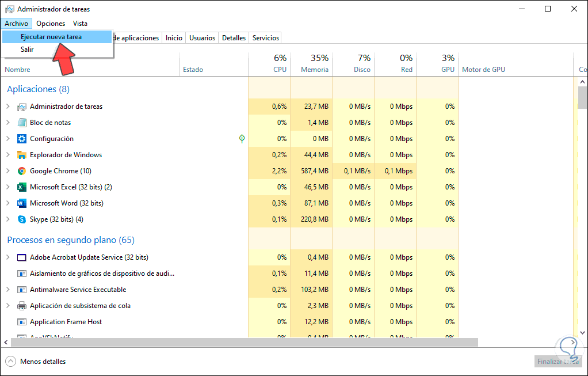Expand the Skype (32 bits) process group
This screenshot has width=588, height=376.
pos(8,219)
